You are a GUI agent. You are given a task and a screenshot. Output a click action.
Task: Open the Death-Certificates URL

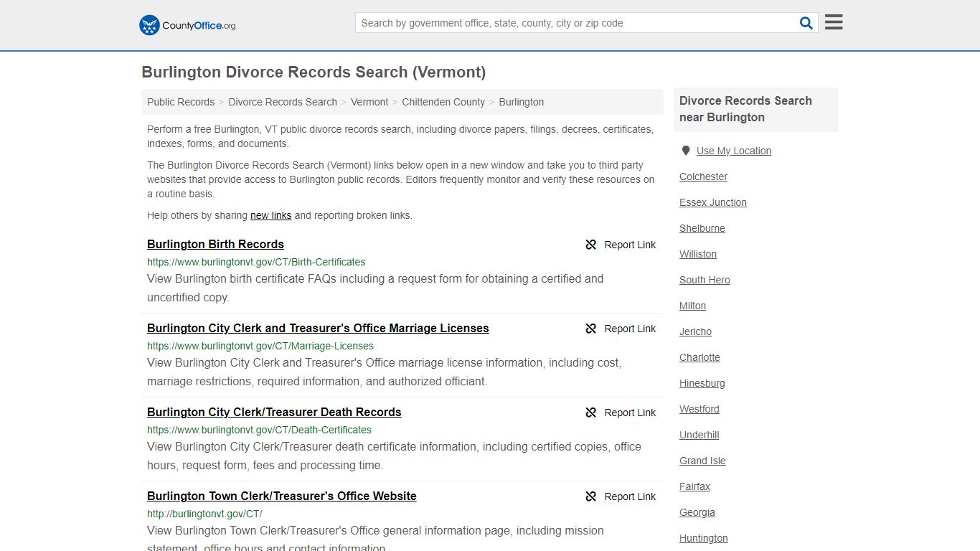[x=259, y=430]
